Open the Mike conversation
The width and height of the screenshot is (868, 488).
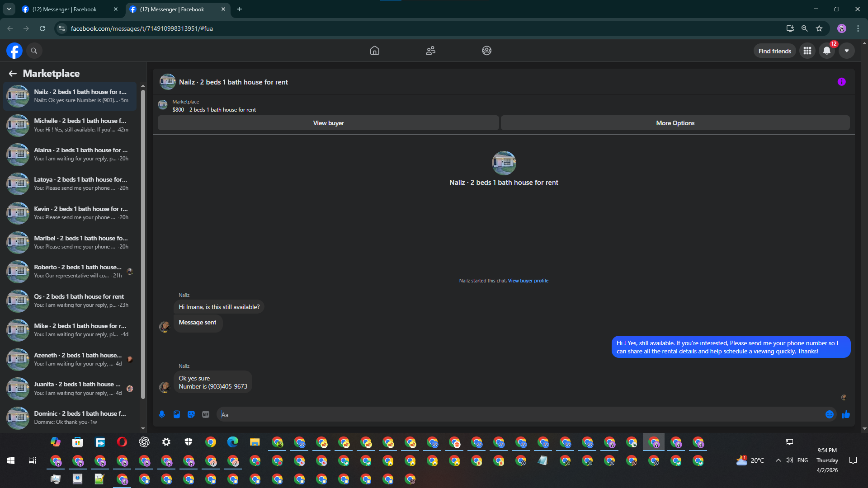[x=70, y=330]
